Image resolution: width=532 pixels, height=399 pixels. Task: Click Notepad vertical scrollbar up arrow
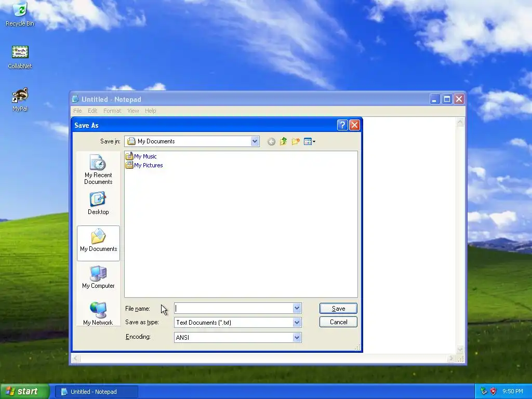coord(460,122)
